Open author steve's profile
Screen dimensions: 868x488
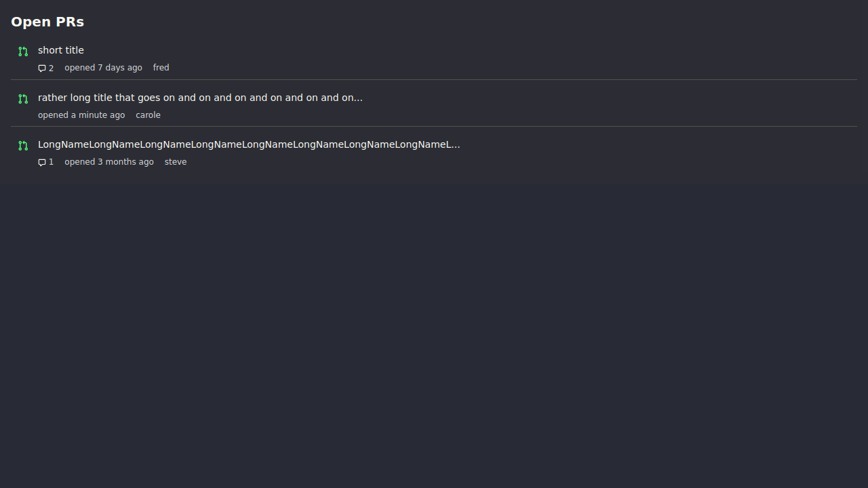pyautogui.click(x=175, y=162)
